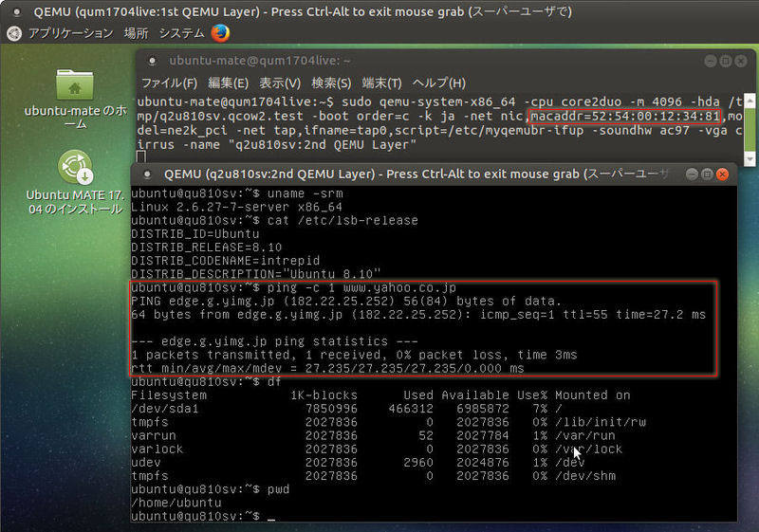Click the 'Mounted on' column header
This screenshot has width=759, height=532.
[x=592, y=395]
